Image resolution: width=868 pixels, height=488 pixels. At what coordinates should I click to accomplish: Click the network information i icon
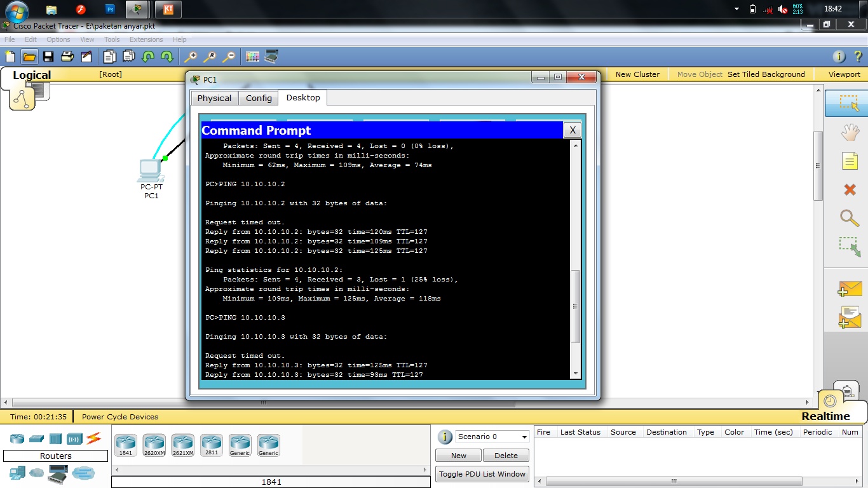pos(839,57)
